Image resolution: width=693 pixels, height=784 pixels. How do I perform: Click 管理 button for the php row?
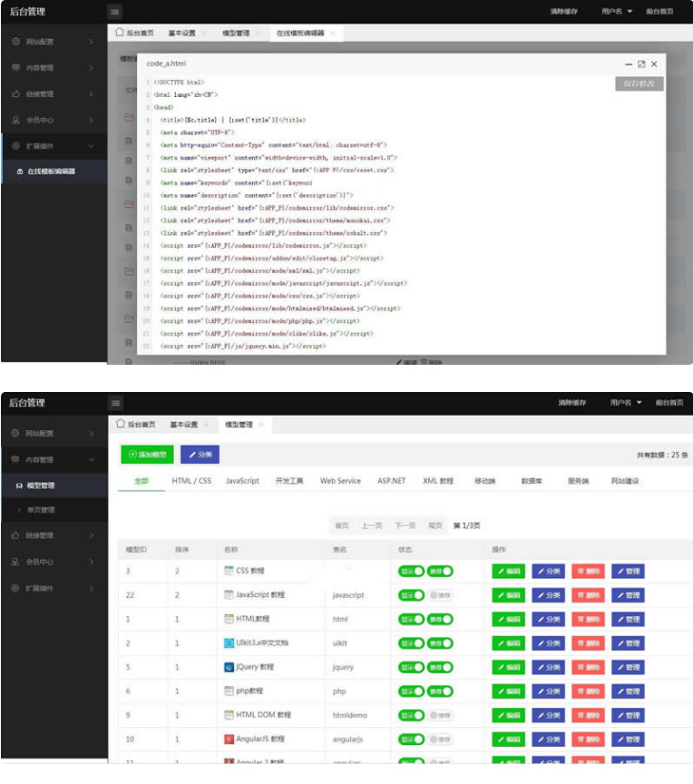click(628, 691)
